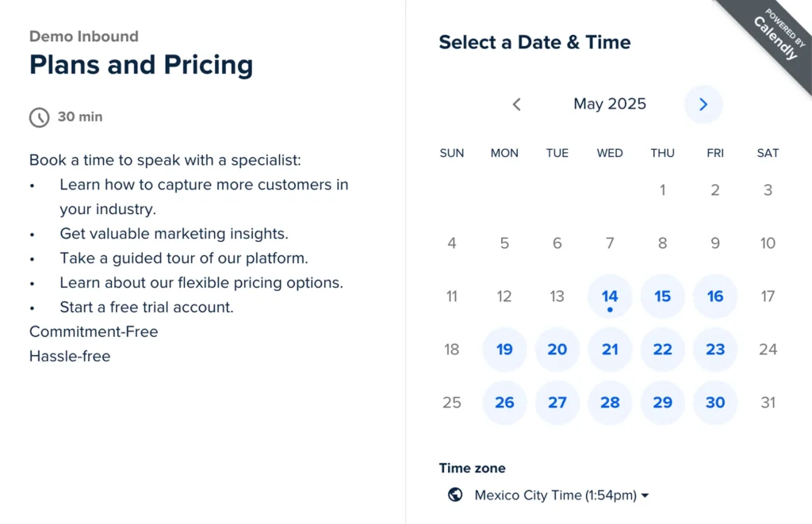The height and width of the screenshot is (524, 812).
Task: Select Thursday May 29 date
Action: (663, 403)
